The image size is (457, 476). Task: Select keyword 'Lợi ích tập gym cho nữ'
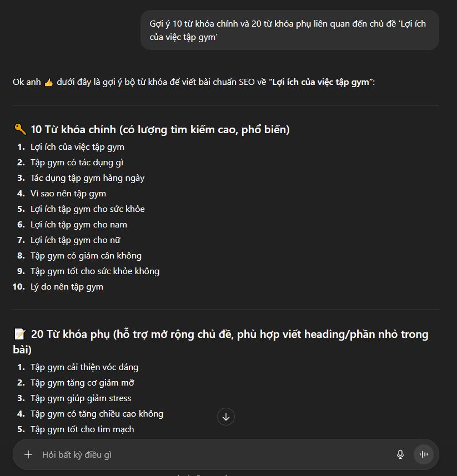(76, 240)
